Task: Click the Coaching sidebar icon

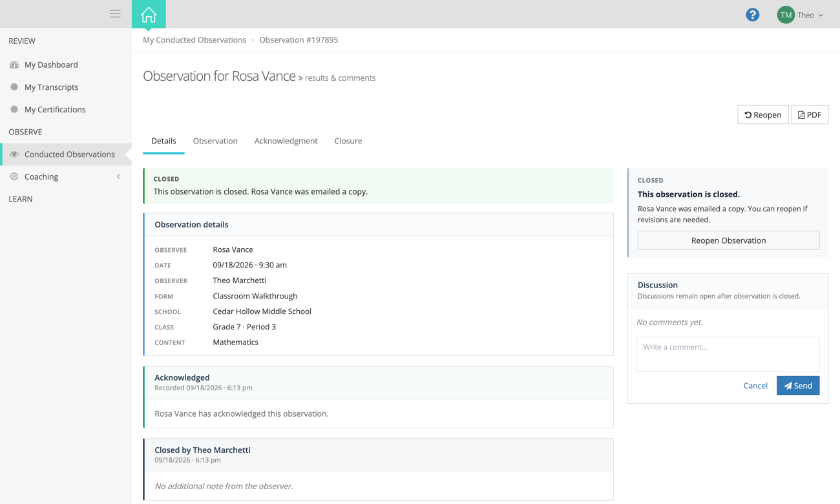Action: pos(14,176)
